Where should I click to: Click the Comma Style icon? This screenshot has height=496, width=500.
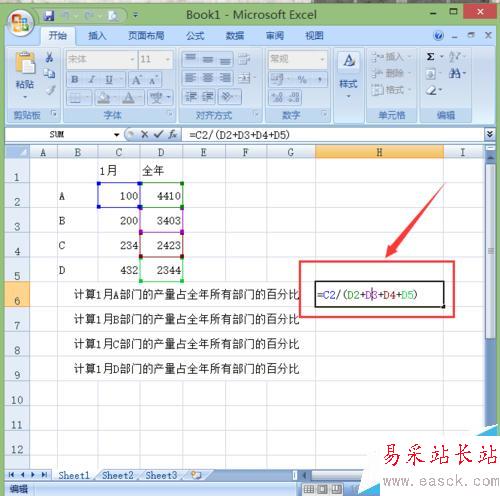tap(319, 80)
